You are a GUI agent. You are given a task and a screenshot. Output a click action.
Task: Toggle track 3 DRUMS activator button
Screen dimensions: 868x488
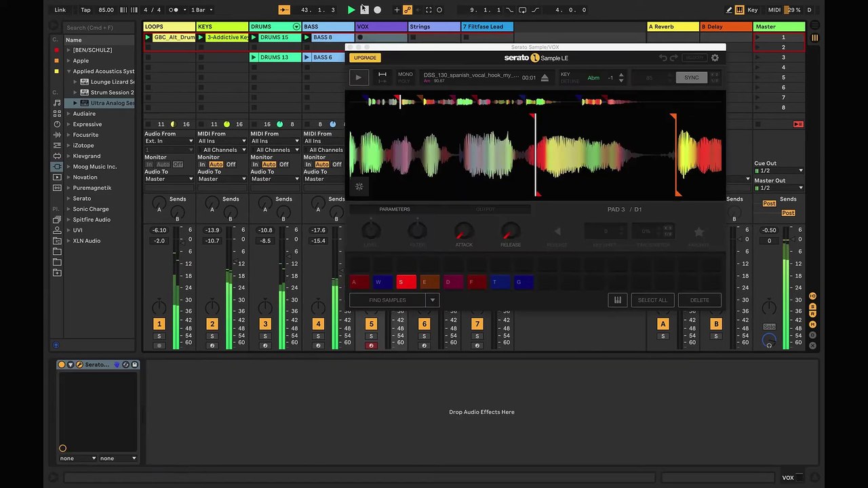265,324
